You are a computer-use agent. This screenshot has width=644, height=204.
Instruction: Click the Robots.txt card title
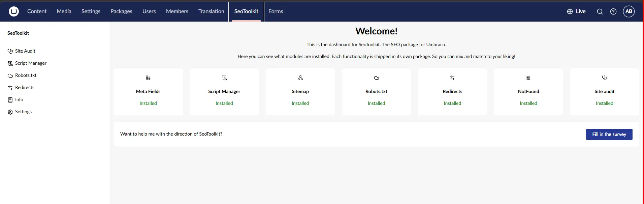point(377,91)
